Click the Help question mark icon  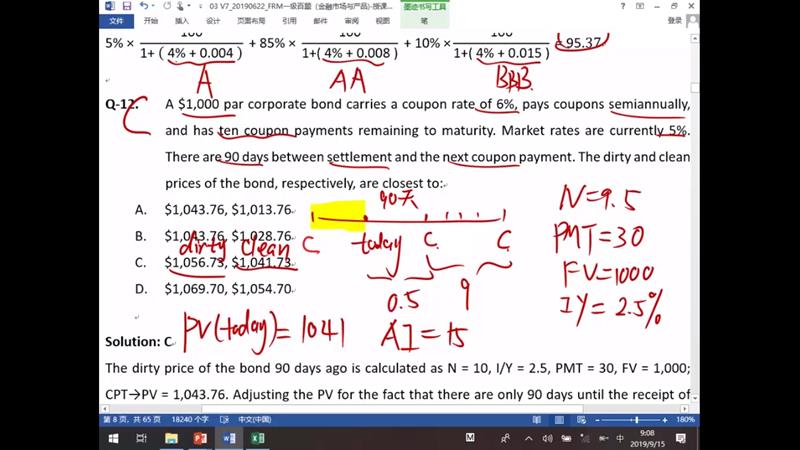tap(622, 6)
